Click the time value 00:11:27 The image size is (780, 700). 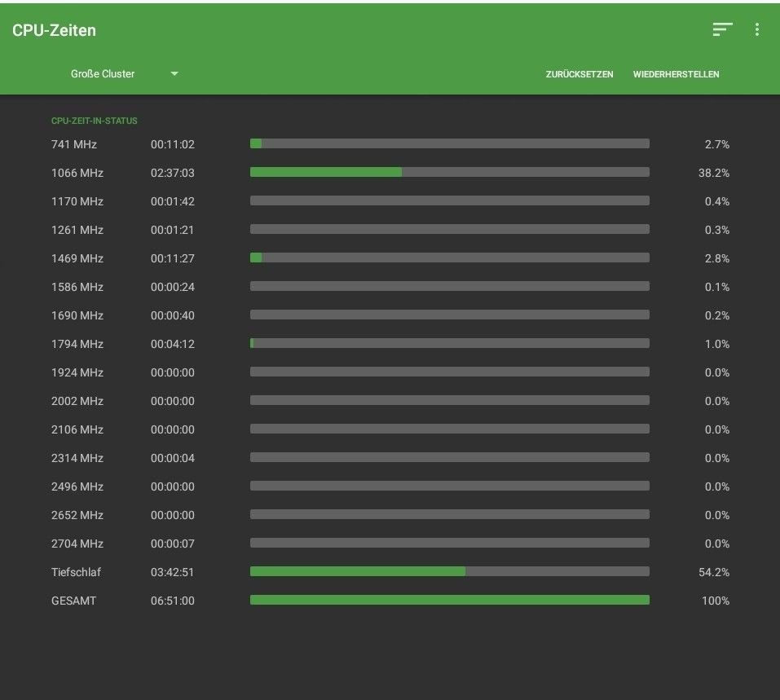tap(173, 258)
